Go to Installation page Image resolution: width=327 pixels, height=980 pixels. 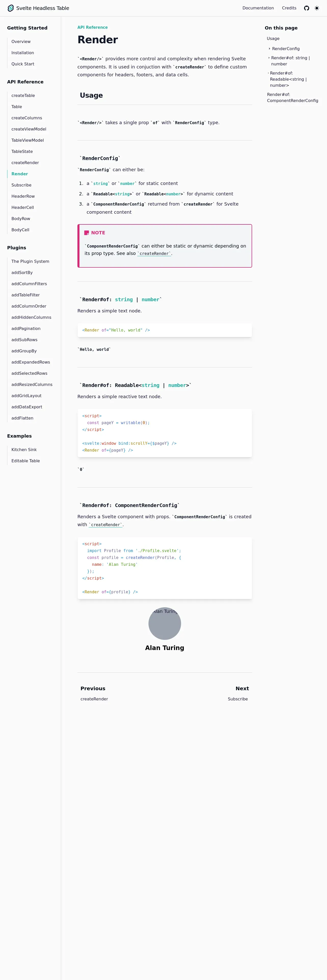point(22,53)
